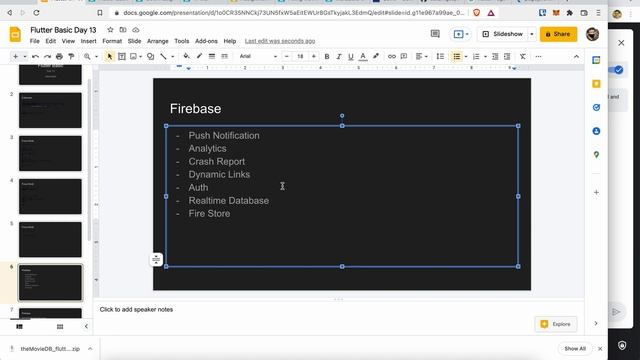The height and width of the screenshot is (360, 640).
Task: Open the Arrange menu
Action: [158, 41]
